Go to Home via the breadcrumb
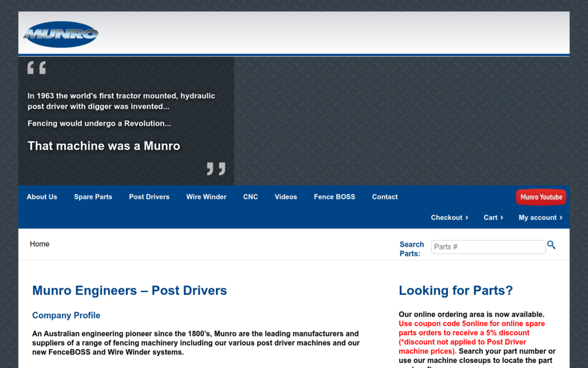588x368 pixels. [x=39, y=244]
